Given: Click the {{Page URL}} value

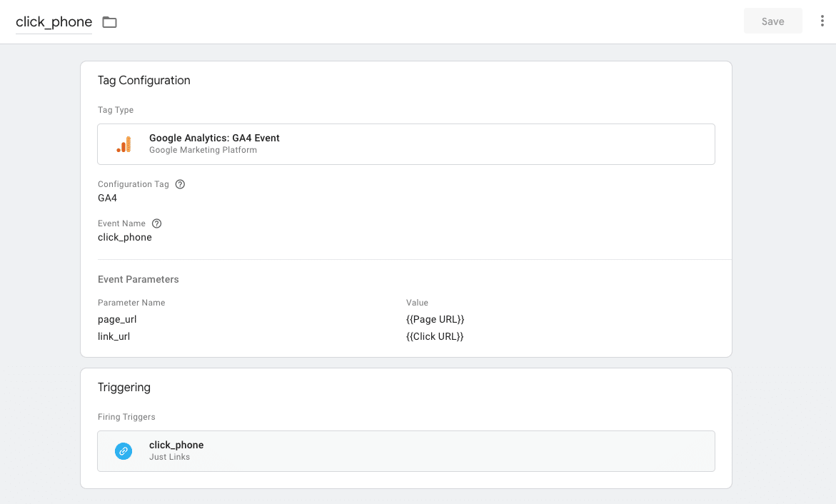Looking at the screenshot, I should click(x=435, y=320).
